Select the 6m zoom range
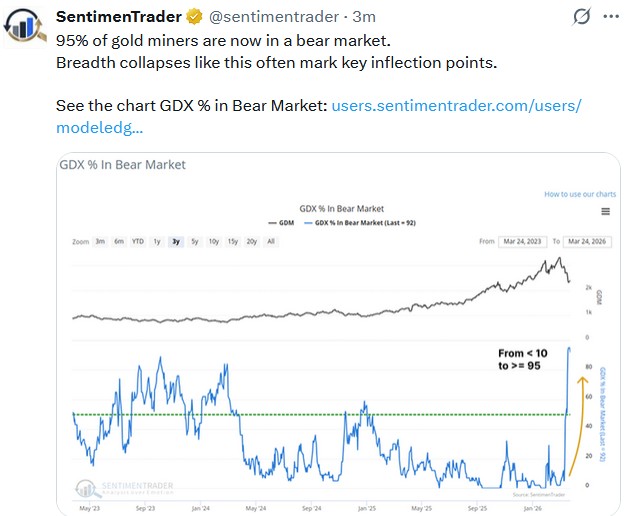This screenshot has width=632, height=516. pyautogui.click(x=119, y=241)
